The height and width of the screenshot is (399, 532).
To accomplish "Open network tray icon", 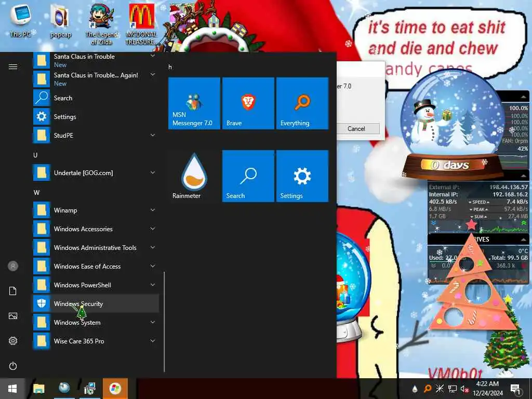I will click(453, 389).
